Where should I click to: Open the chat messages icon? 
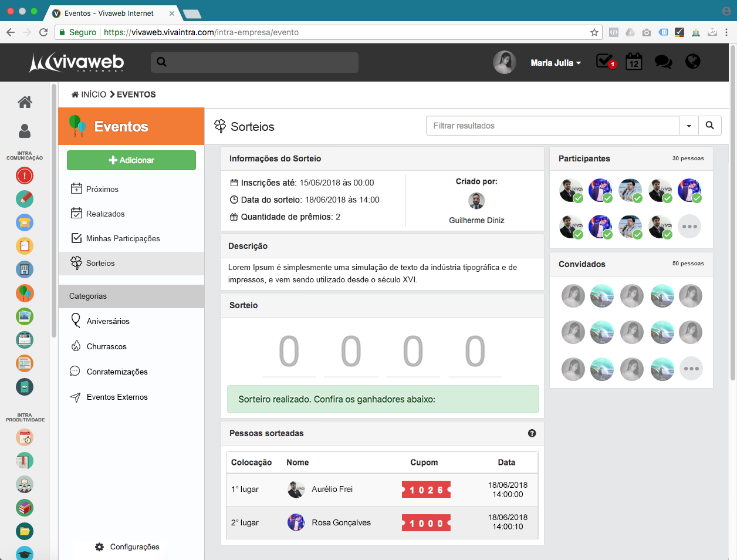pos(663,62)
